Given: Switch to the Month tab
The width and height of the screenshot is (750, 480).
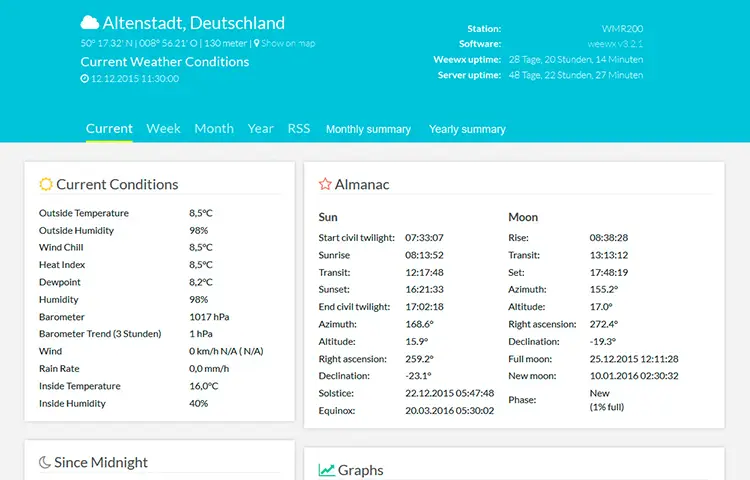Looking at the screenshot, I should [x=214, y=129].
